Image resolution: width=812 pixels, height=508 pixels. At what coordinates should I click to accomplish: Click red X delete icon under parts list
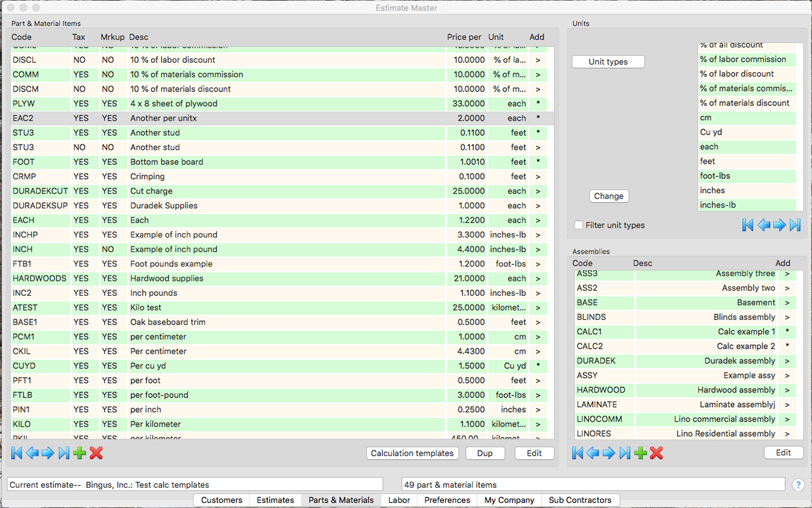click(x=96, y=453)
